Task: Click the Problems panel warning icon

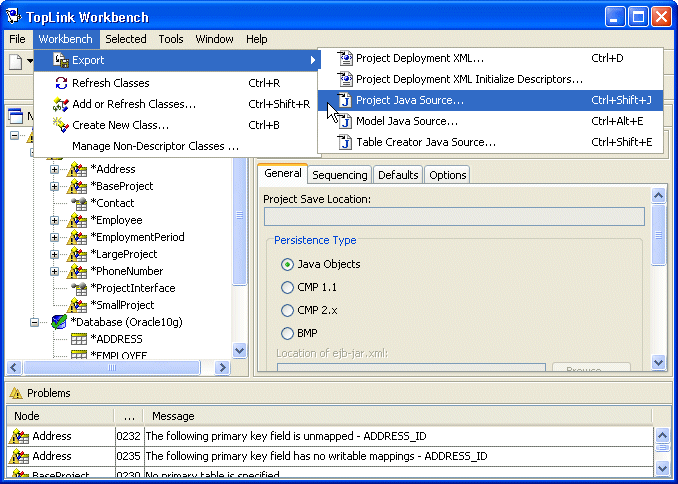Action: 16,393
